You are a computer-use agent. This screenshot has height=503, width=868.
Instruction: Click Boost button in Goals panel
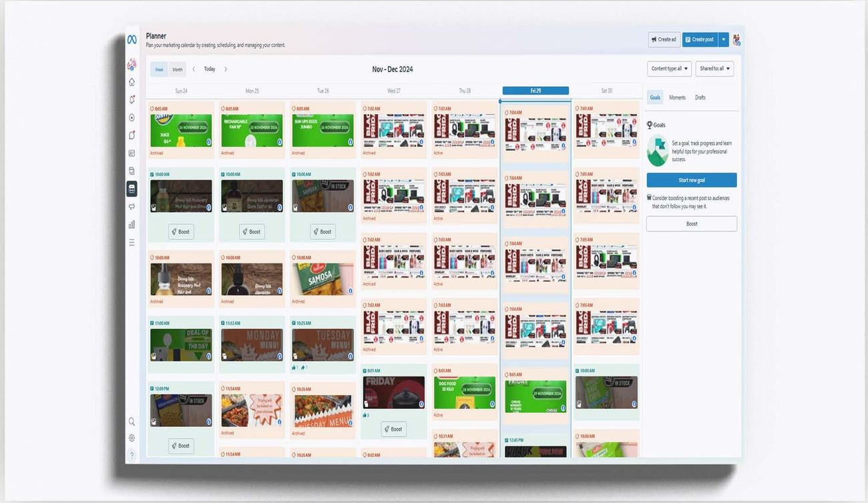tap(692, 223)
